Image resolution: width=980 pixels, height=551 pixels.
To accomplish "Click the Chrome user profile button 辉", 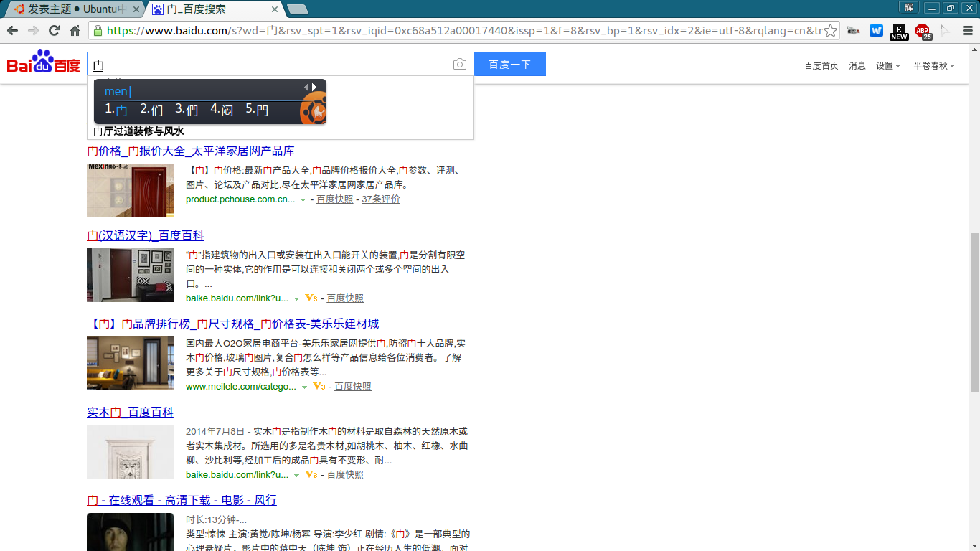I will pyautogui.click(x=909, y=7).
